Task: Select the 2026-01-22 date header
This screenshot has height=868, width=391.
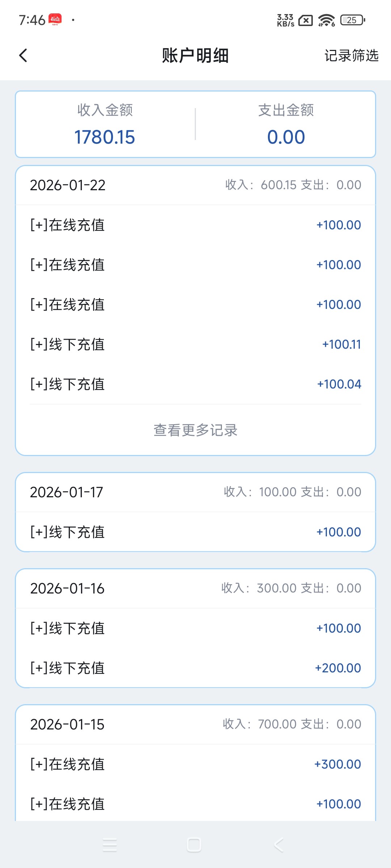Action: point(68,185)
